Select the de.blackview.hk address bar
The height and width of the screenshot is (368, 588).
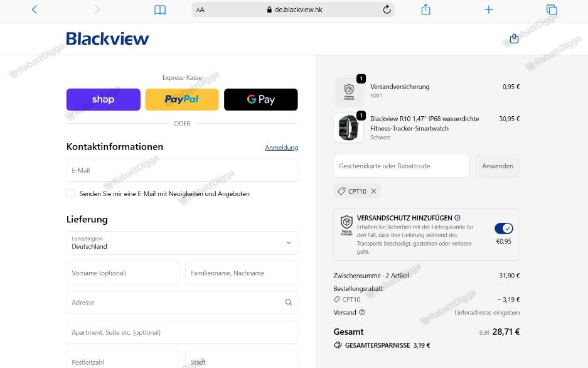[x=292, y=10]
